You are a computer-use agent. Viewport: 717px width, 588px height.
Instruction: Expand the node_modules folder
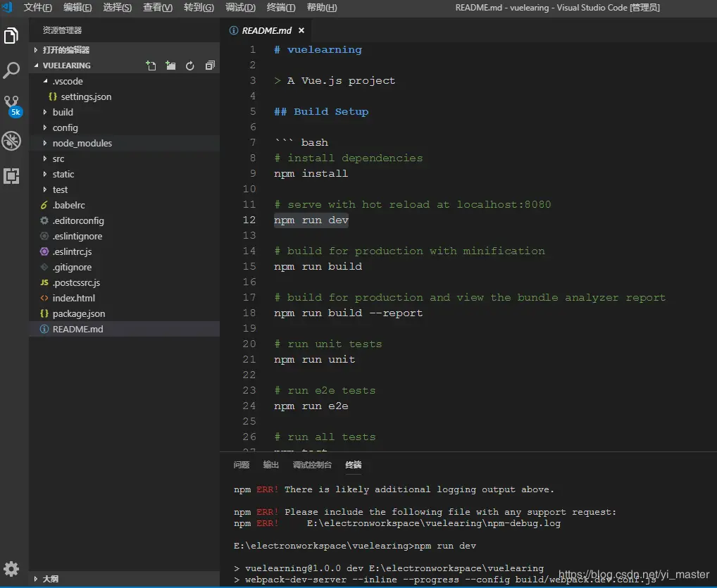[x=82, y=143]
